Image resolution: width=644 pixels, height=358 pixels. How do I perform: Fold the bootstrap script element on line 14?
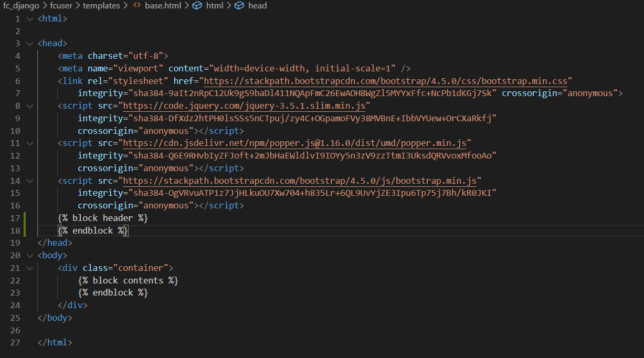tap(29, 181)
